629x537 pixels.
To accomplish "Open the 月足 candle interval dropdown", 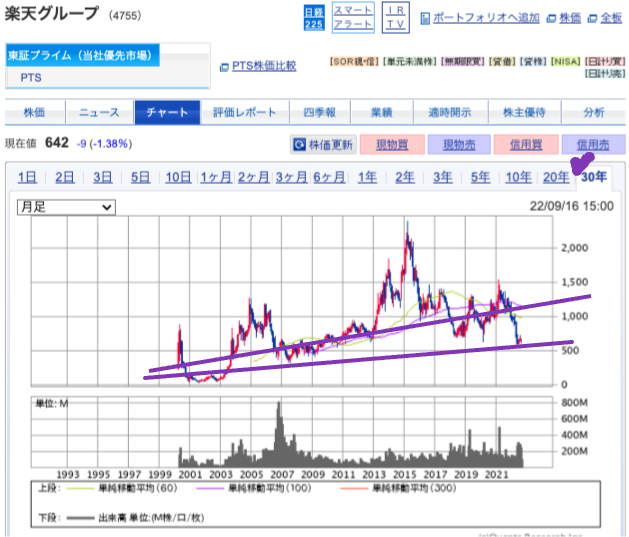I will tap(66, 207).
